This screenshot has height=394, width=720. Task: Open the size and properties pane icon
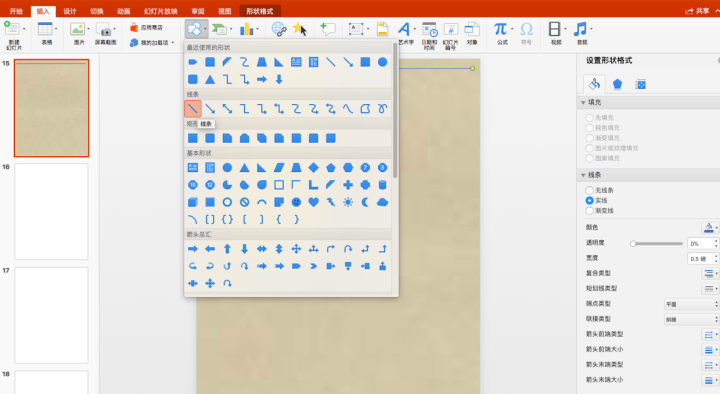click(x=640, y=84)
